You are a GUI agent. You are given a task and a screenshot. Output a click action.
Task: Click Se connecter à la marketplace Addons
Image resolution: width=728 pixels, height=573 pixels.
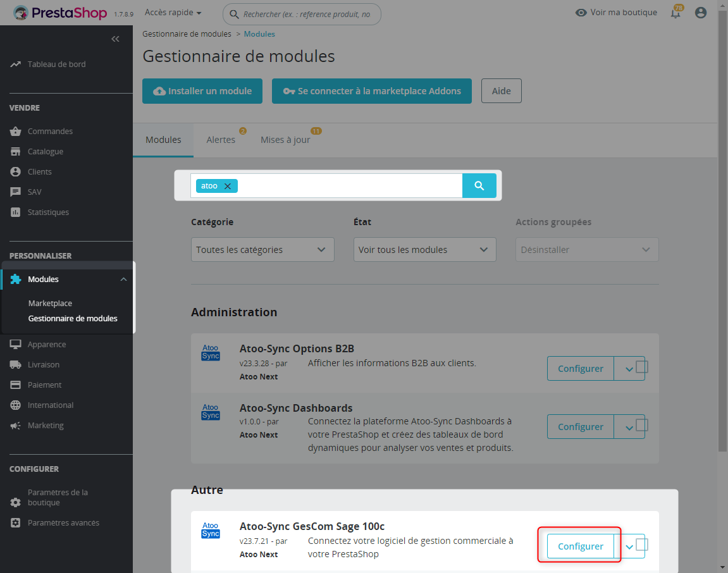[372, 91]
